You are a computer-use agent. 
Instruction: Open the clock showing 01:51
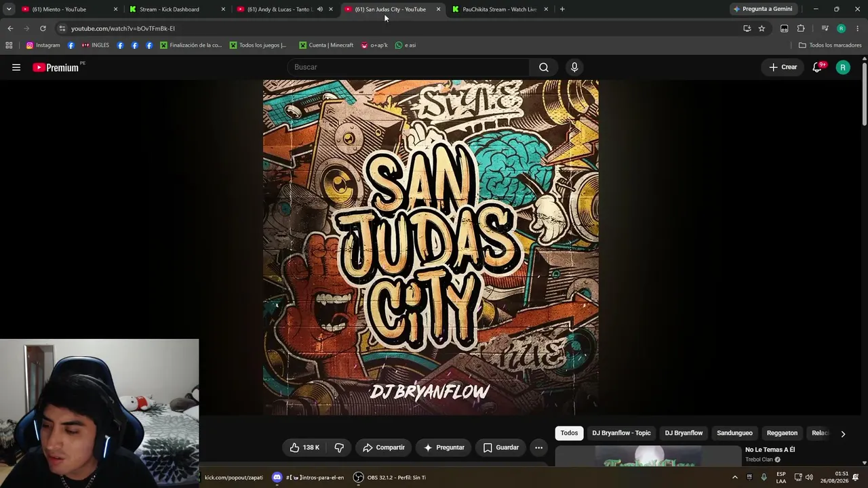[x=835, y=477]
